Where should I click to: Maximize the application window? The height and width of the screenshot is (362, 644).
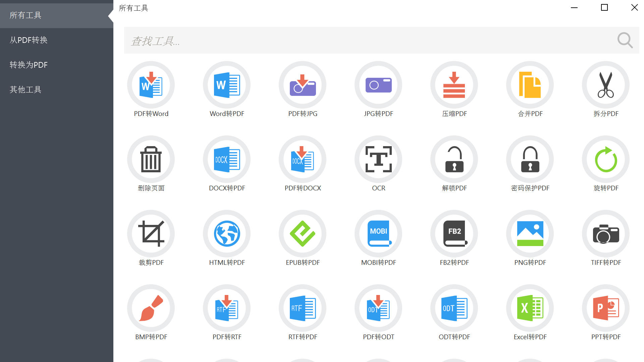coord(604,7)
